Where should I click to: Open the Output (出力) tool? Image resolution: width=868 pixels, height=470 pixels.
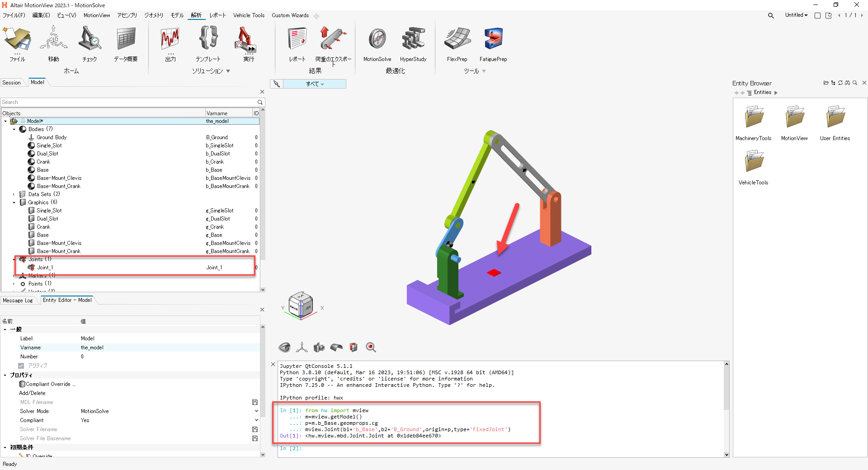(170, 39)
